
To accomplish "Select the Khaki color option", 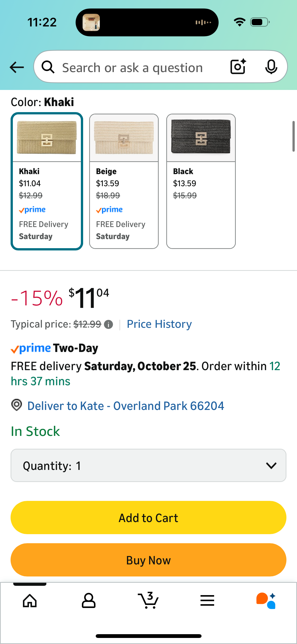I will (47, 181).
